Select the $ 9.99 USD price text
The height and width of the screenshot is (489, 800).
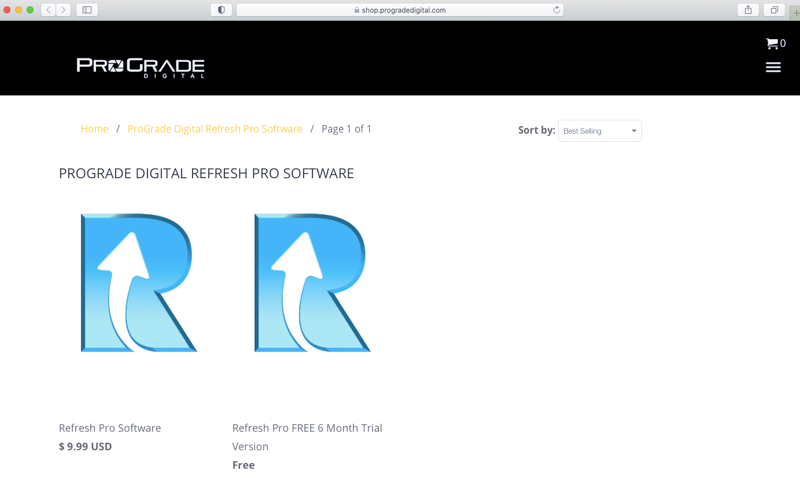[x=85, y=447]
